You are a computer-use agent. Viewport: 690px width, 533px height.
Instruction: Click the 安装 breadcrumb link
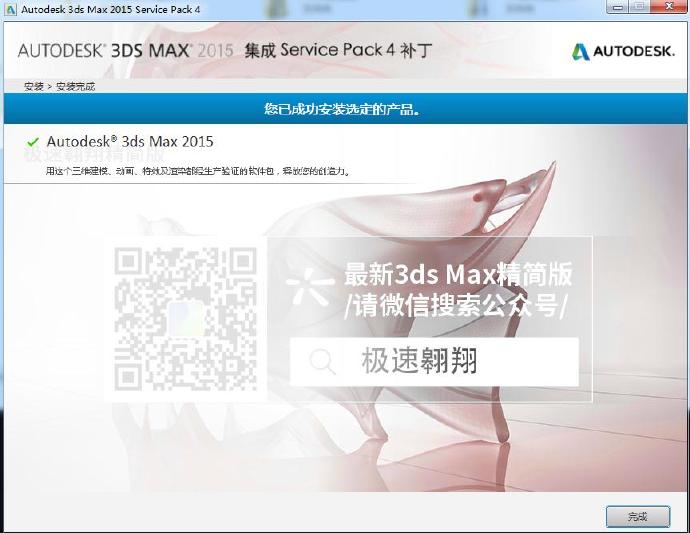33,87
